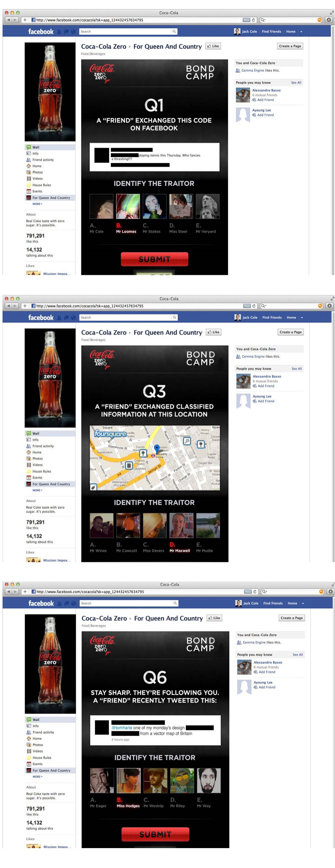Go to Home in Q1 Facebook header
This screenshot has height=868, width=335.
tap(290, 32)
